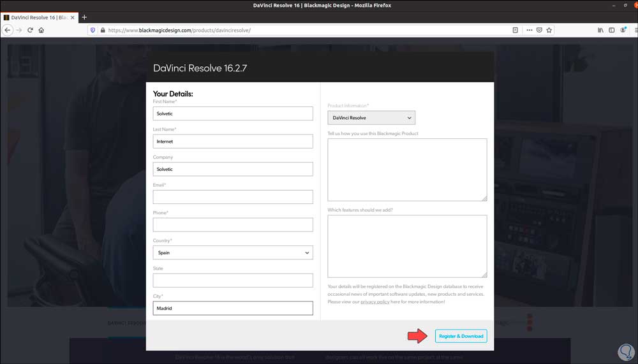The width and height of the screenshot is (638, 364).
Task: Open the Library icon in toolbar
Action: pyautogui.click(x=600, y=30)
